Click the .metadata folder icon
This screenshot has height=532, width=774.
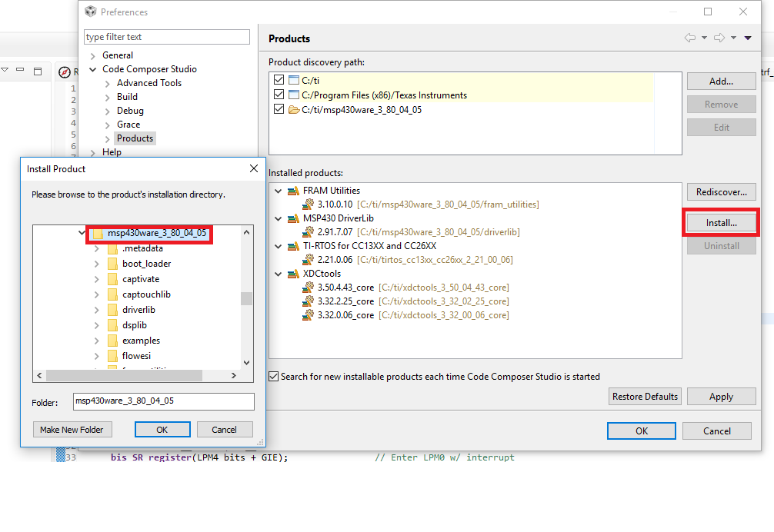pos(112,248)
